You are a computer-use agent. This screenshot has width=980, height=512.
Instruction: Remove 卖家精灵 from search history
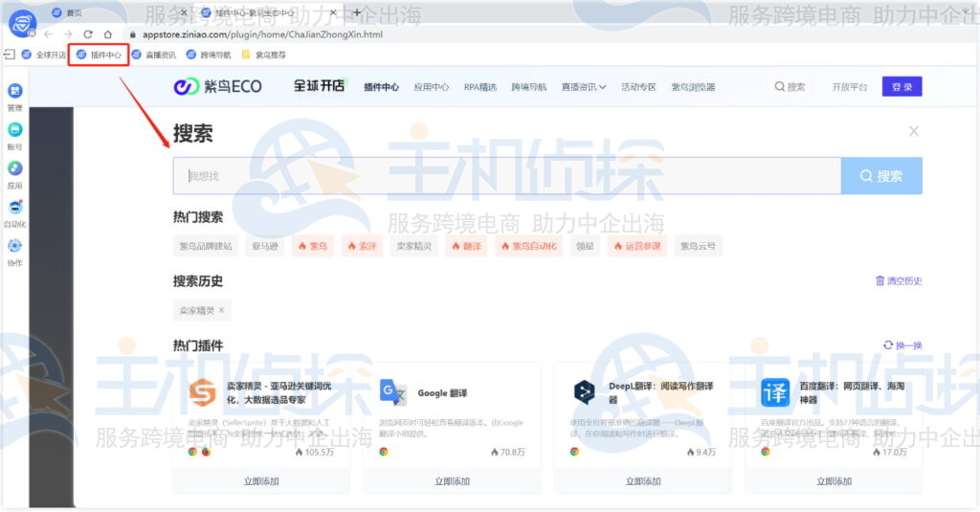click(221, 310)
